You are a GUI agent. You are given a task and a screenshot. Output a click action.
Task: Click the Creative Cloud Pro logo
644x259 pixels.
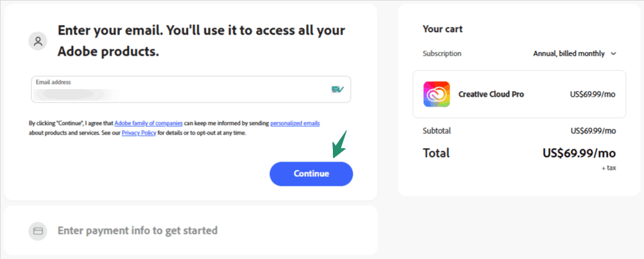click(x=437, y=94)
